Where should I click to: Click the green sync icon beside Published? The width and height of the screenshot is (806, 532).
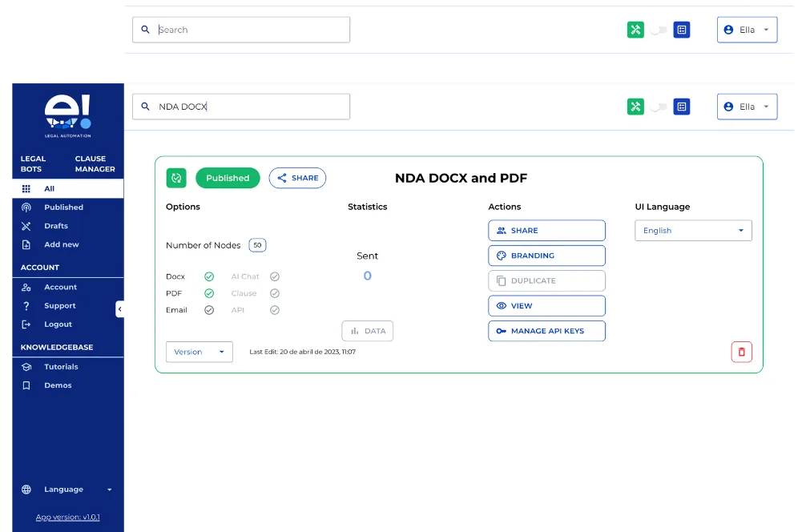[x=176, y=178]
